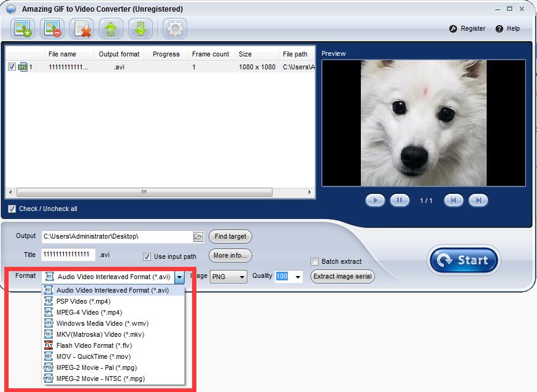Image resolution: width=537 pixels, height=392 pixels.
Task: Select MOV - QuickTime (*.mov) format
Action: click(113, 356)
